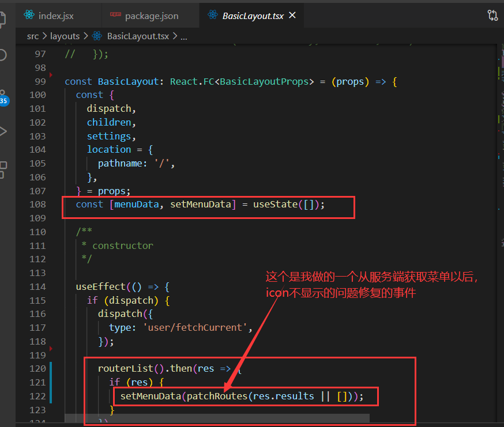The width and height of the screenshot is (504, 427).
Task: Open the Search icon in activity bar
Action: pos(2,55)
